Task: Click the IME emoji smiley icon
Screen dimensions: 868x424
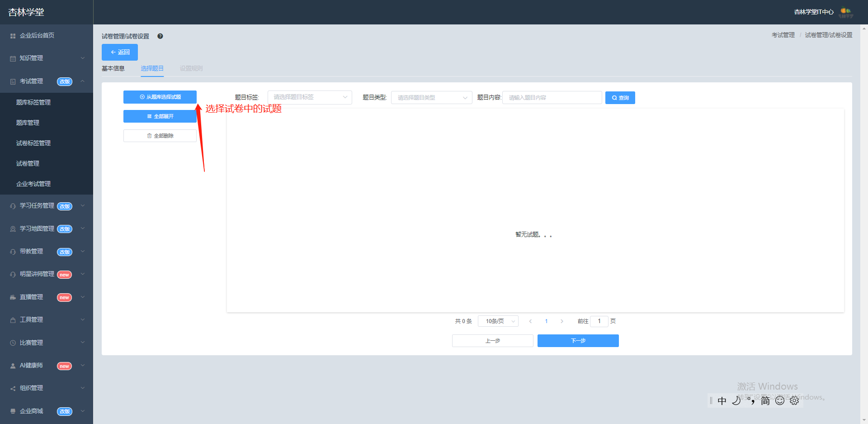Action: (780, 400)
